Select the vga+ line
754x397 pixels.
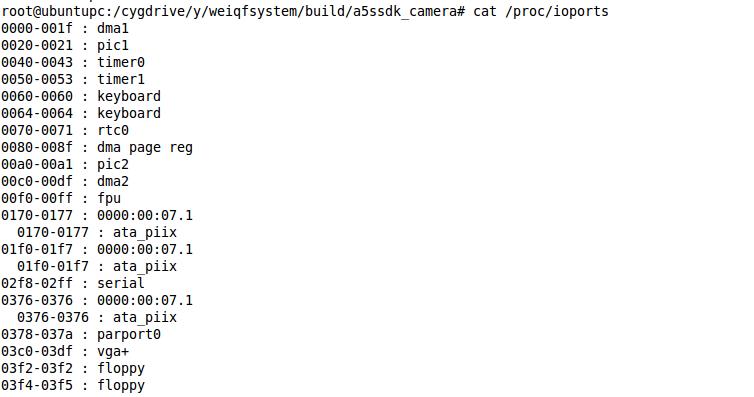click(x=65, y=351)
